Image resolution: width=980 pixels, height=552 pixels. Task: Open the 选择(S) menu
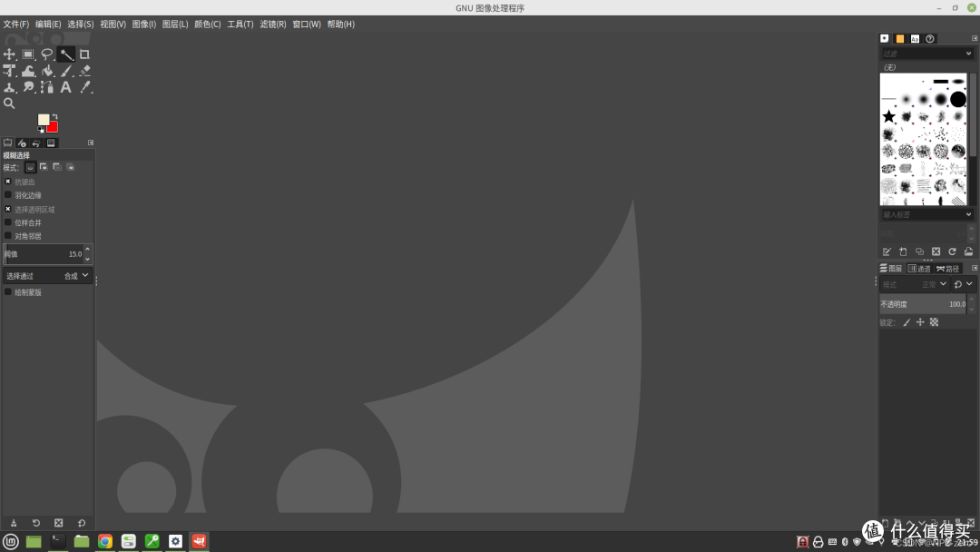point(81,24)
